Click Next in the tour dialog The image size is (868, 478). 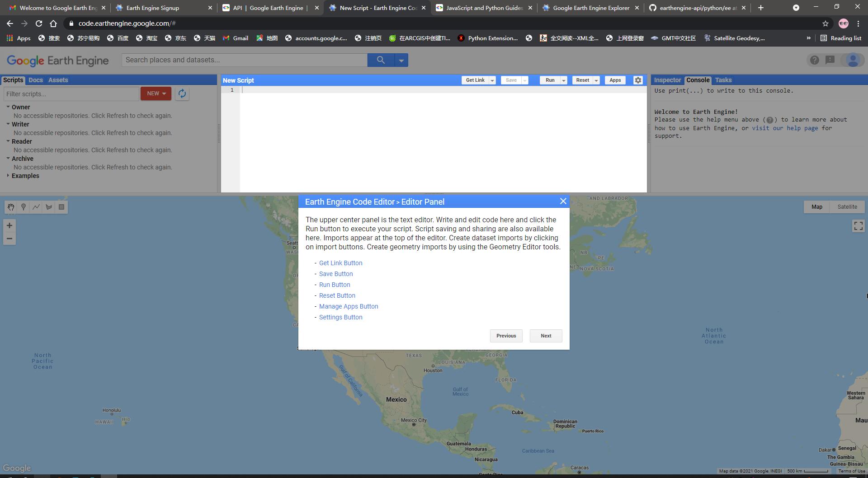coord(546,336)
